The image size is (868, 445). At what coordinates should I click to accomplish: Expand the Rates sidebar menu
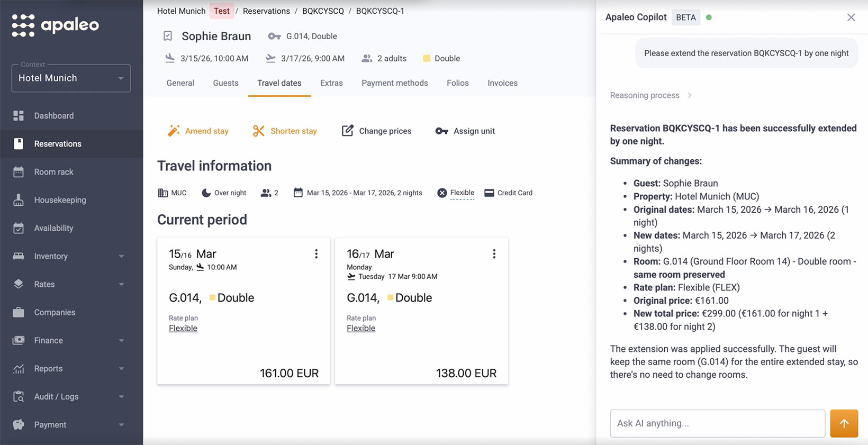(x=121, y=284)
